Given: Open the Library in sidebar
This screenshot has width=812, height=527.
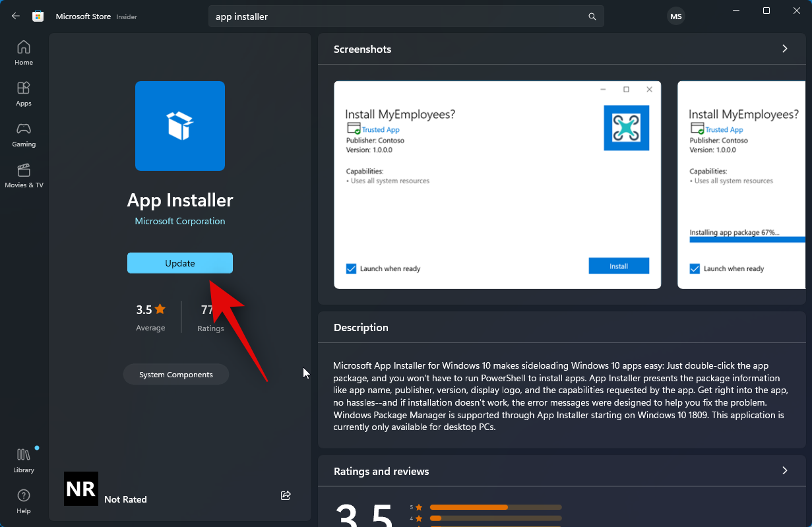Looking at the screenshot, I should tap(24, 460).
